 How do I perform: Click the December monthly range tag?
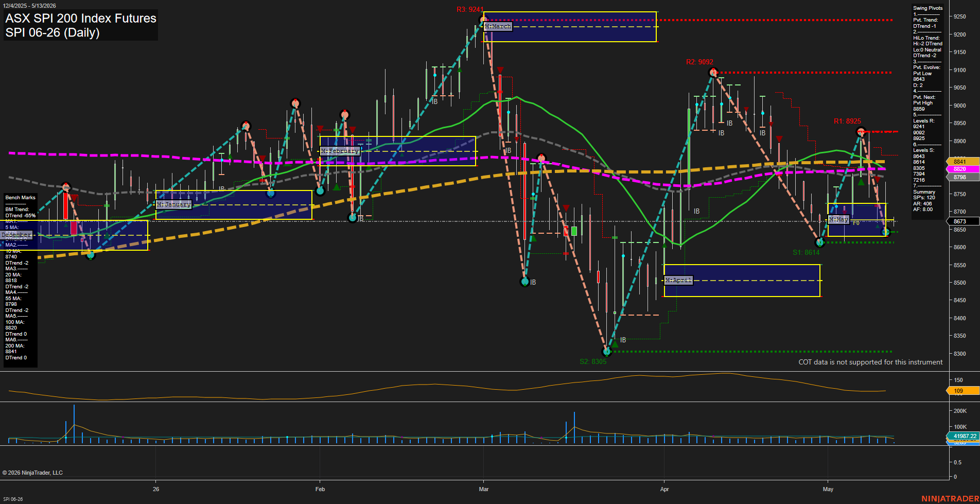coord(16,235)
